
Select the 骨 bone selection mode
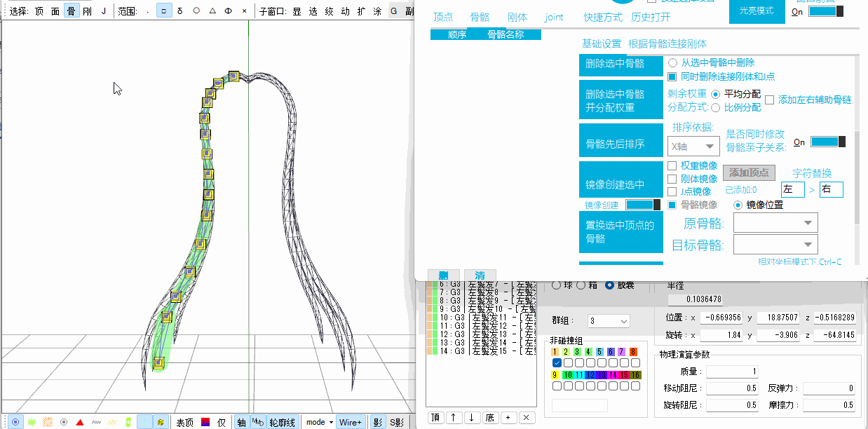pyautogui.click(x=71, y=11)
